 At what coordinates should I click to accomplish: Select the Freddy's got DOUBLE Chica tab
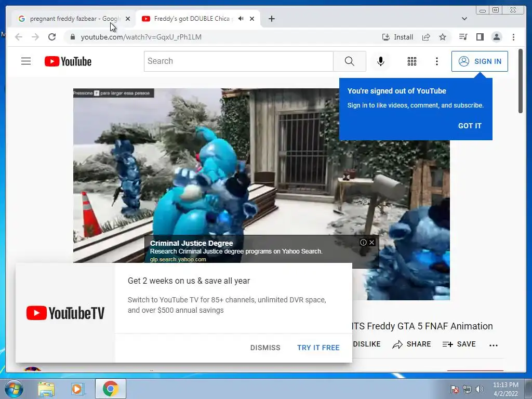pyautogui.click(x=193, y=19)
